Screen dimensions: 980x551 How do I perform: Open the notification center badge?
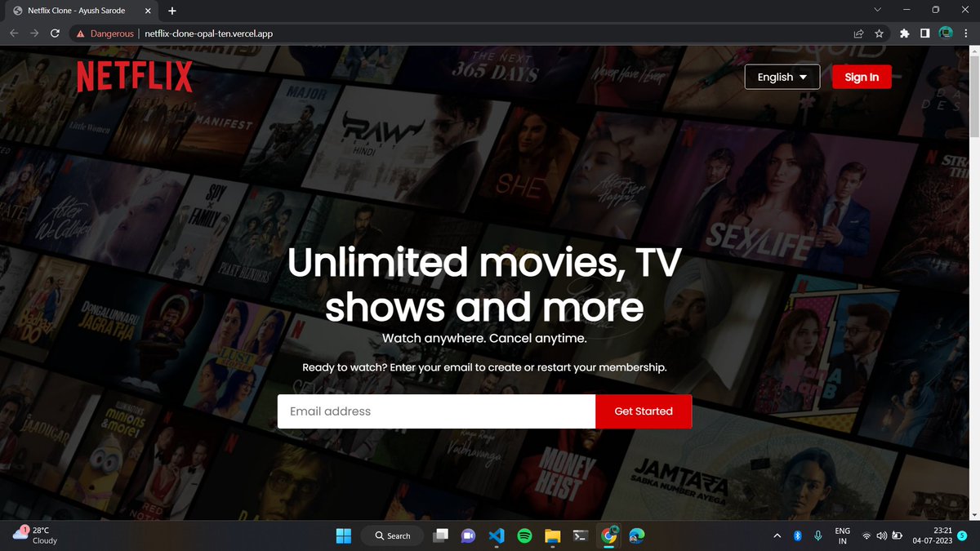pyautogui.click(x=963, y=535)
